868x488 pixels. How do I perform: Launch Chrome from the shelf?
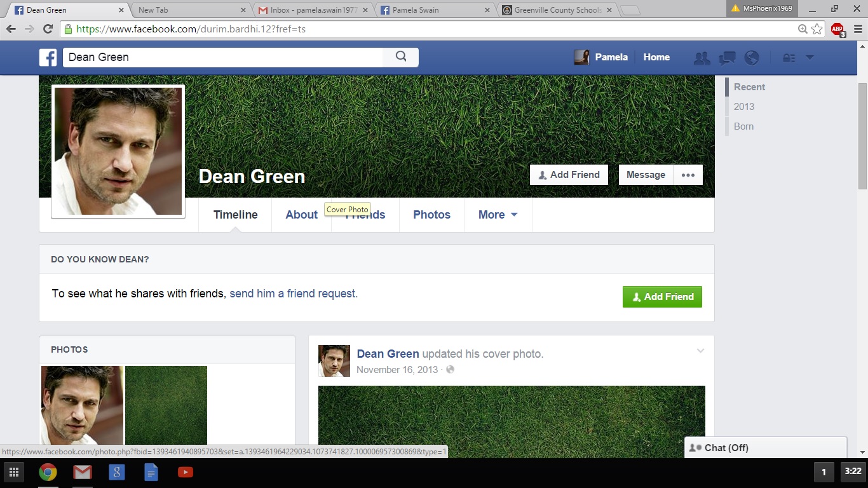coord(48,472)
